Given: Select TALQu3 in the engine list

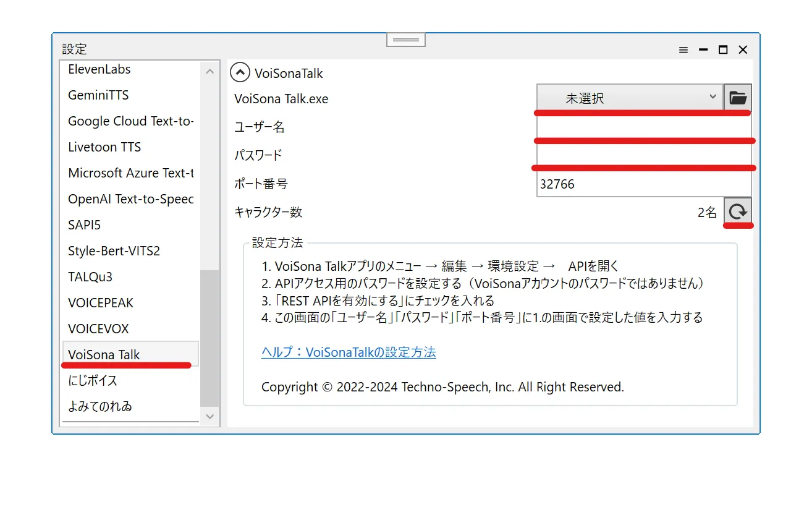Looking at the screenshot, I should point(131,277).
